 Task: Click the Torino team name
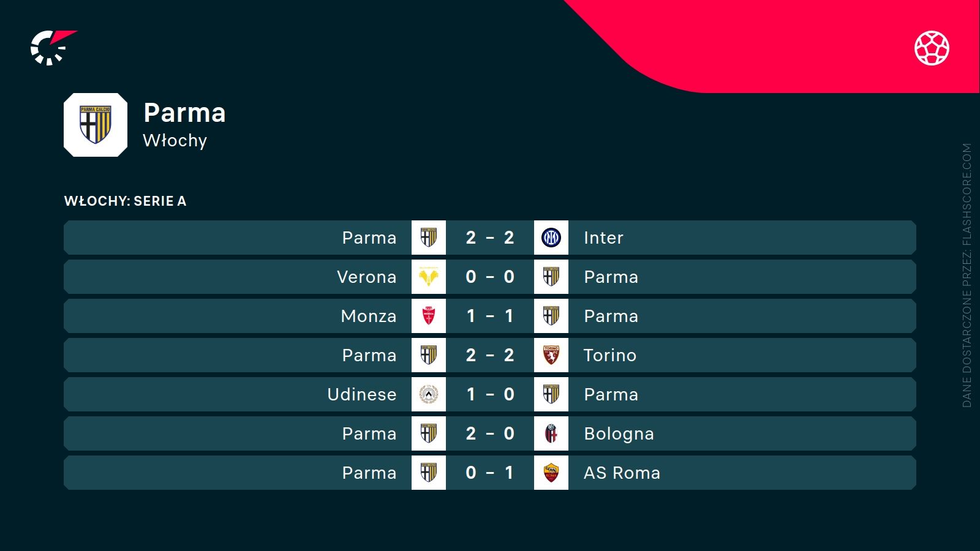point(610,355)
